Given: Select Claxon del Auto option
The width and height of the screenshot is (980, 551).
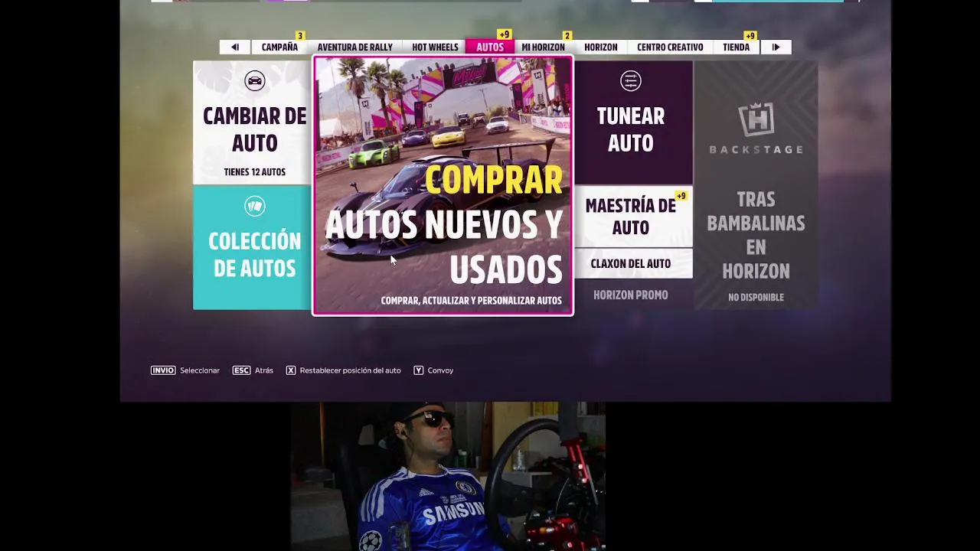Looking at the screenshot, I should [633, 264].
